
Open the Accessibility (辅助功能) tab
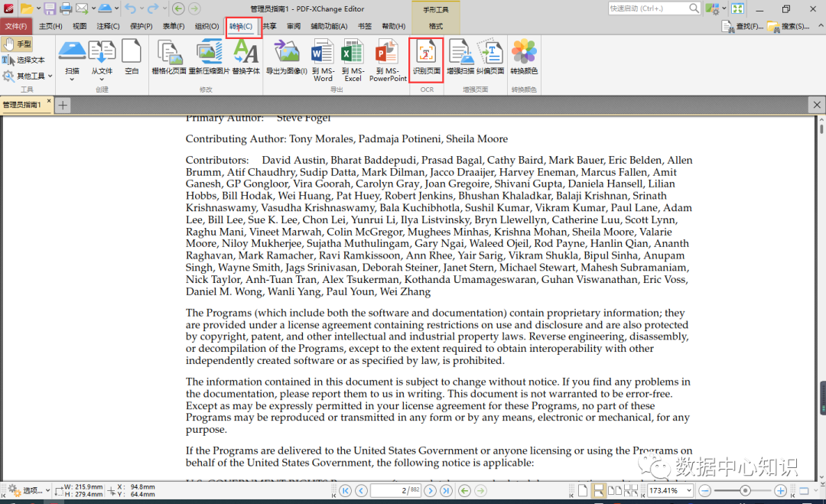(329, 26)
